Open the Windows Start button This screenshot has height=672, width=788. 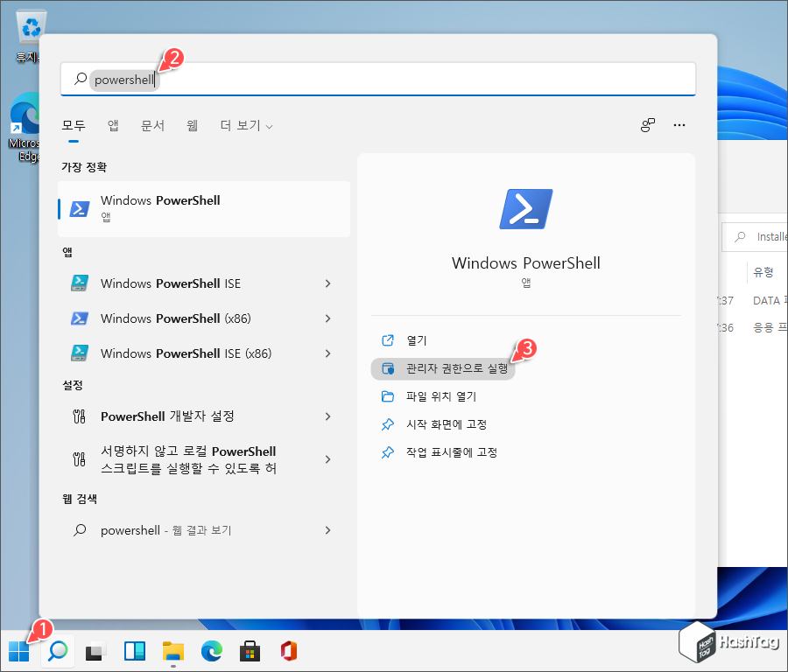click(x=19, y=651)
